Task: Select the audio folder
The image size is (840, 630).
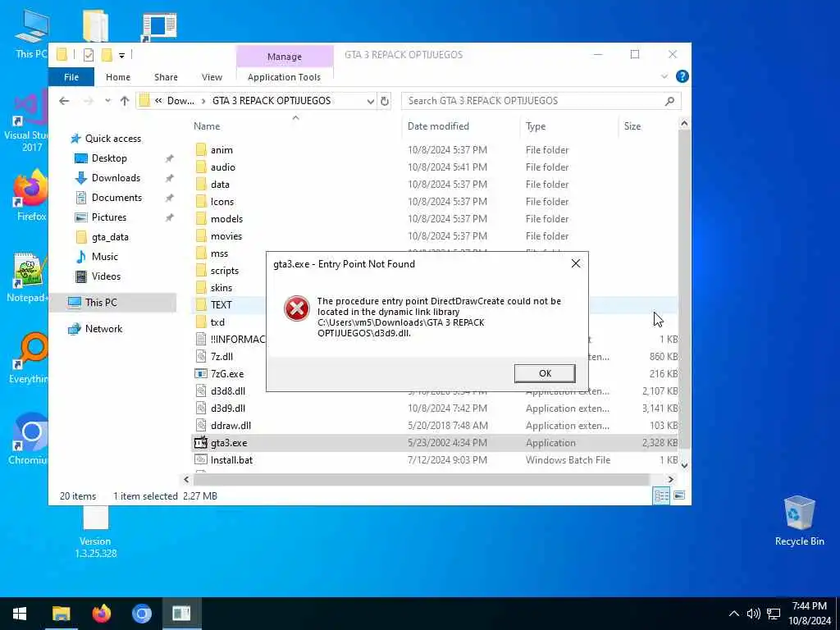Action: (x=223, y=167)
